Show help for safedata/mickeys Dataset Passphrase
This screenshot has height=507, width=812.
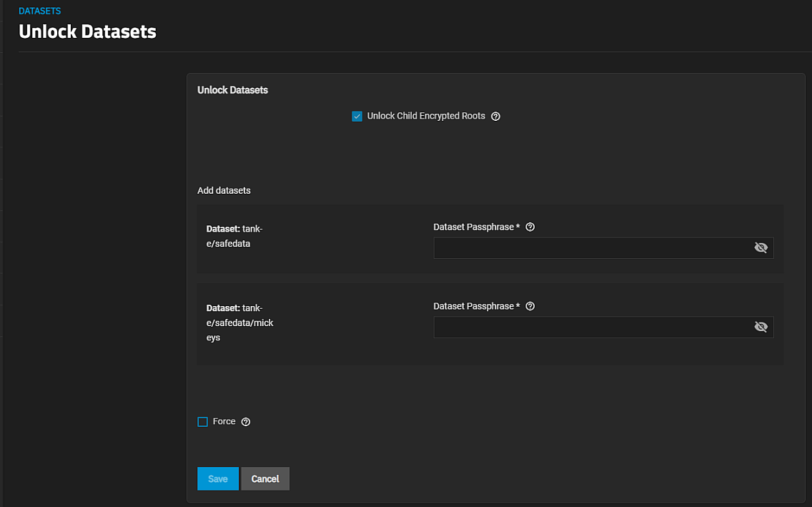point(530,307)
